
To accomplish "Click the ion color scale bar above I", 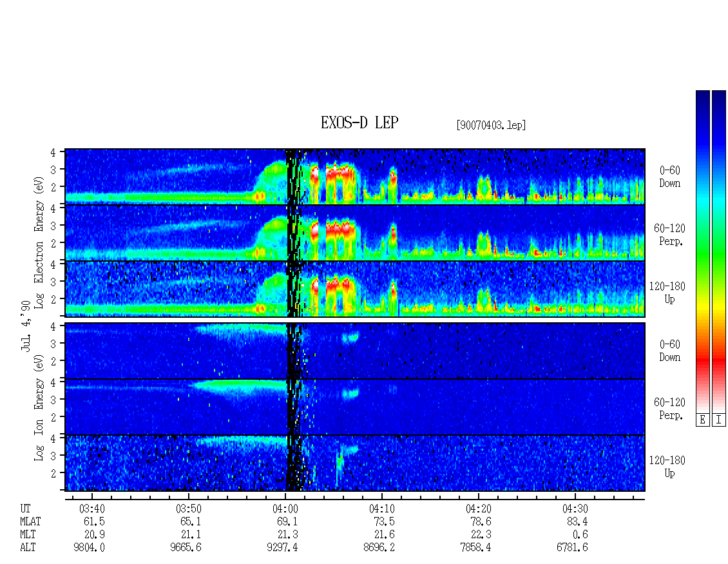I will click(719, 251).
